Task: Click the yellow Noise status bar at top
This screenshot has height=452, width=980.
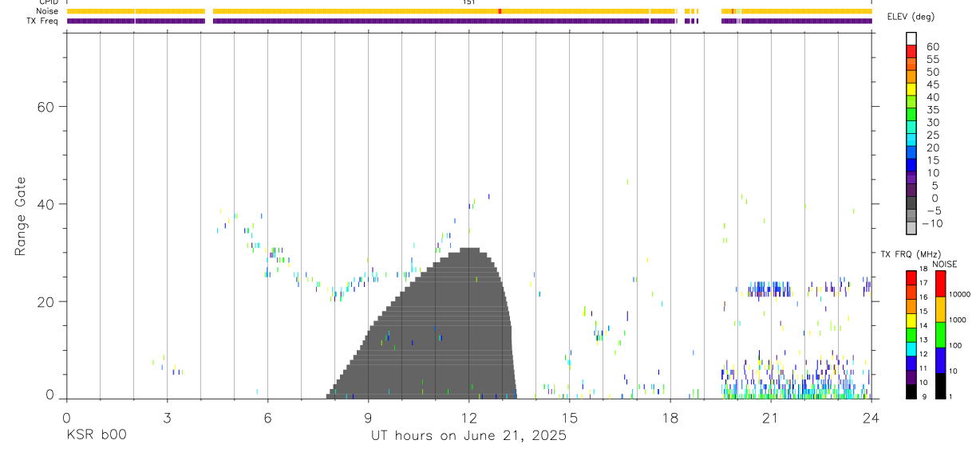Action: point(469,12)
